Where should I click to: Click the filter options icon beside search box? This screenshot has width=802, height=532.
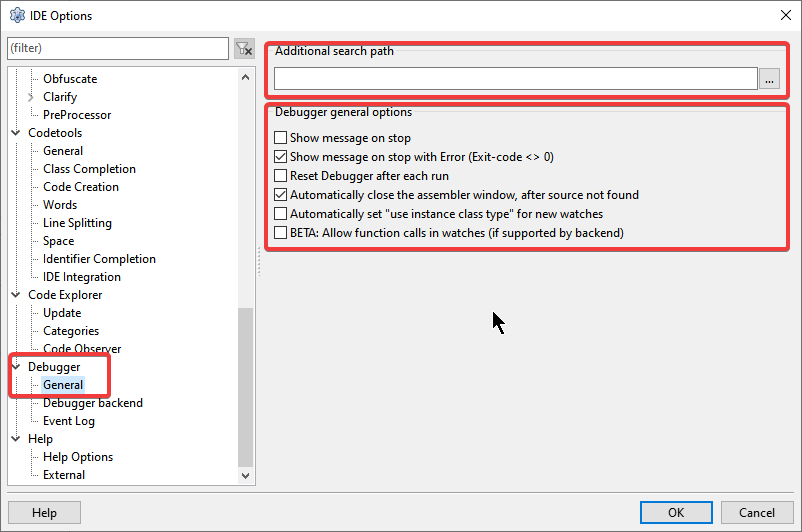click(243, 48)
